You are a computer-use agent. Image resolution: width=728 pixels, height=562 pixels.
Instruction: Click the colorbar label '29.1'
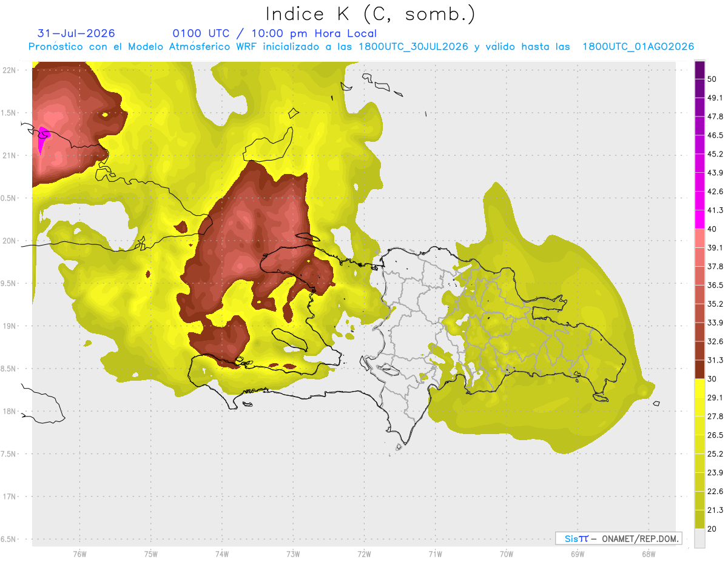click(x=715, y=397)
